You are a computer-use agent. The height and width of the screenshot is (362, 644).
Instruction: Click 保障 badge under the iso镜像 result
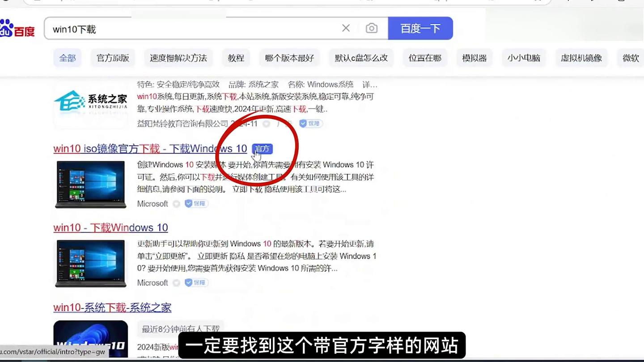pyautogui.click(x=197, y=204)
